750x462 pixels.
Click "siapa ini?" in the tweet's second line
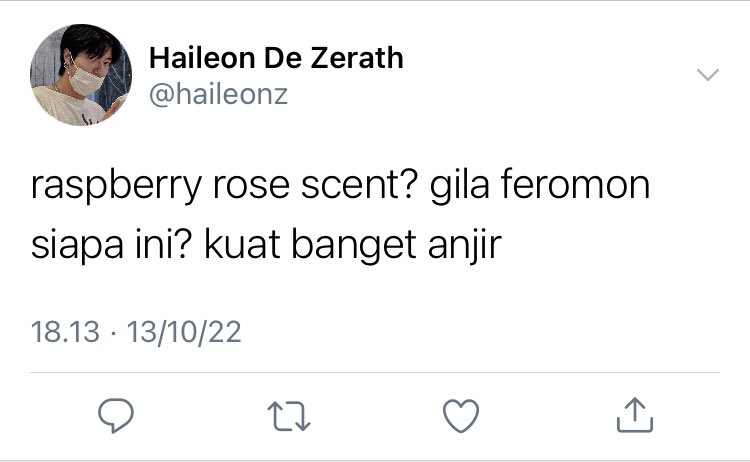click(111, 246)
